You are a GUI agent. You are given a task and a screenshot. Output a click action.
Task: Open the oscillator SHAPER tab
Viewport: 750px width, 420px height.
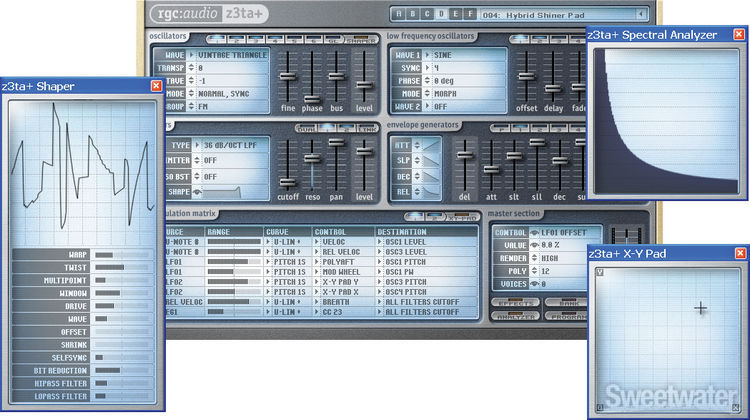pos(361,40)
